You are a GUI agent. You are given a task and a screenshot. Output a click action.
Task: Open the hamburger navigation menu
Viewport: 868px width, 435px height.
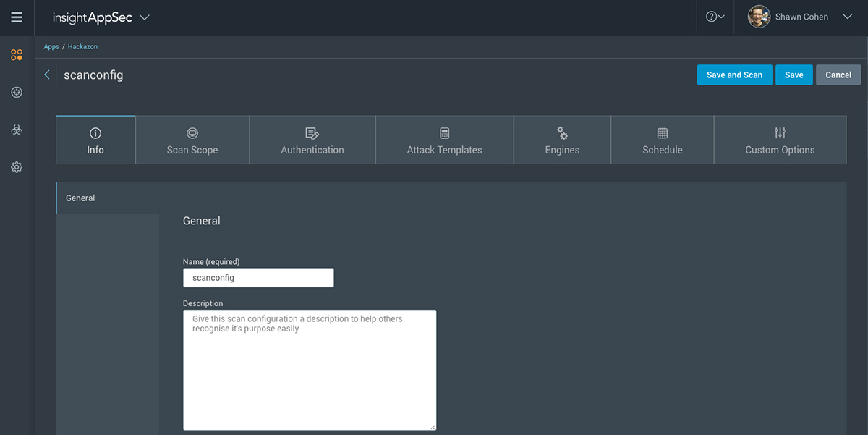17,17
